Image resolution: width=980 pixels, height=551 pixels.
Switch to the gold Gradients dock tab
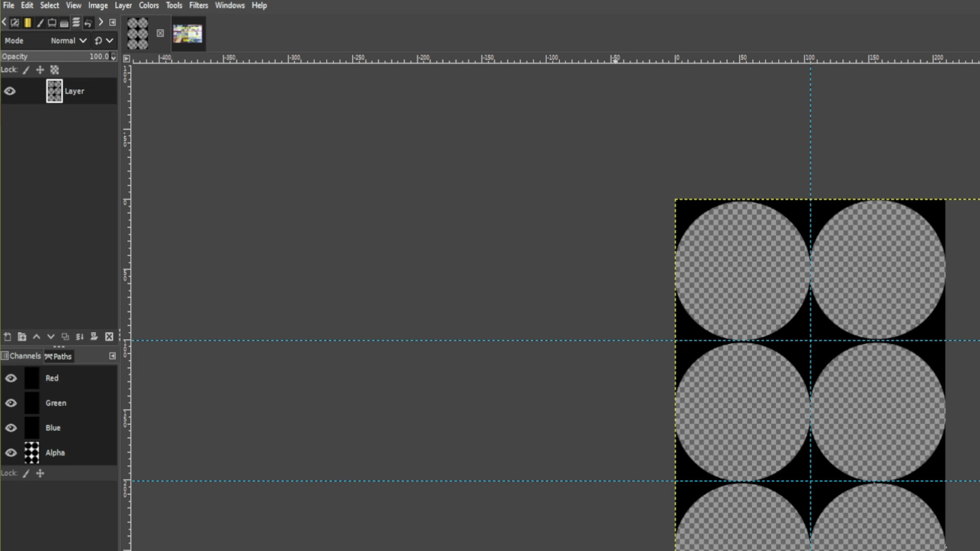click(28, 22)
